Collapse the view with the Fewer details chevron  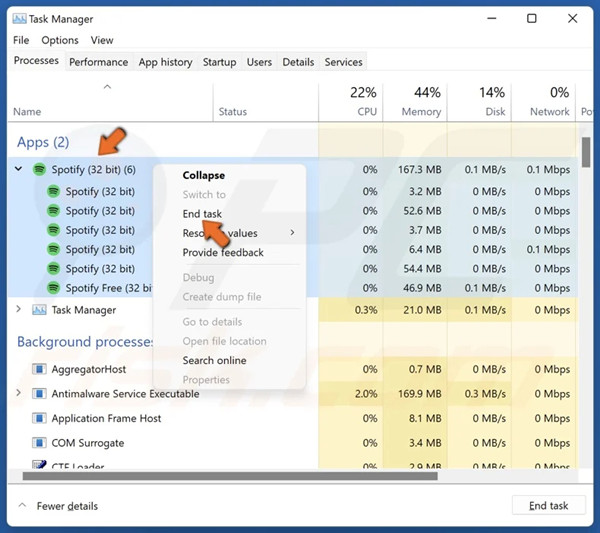[x=22, y=505]
